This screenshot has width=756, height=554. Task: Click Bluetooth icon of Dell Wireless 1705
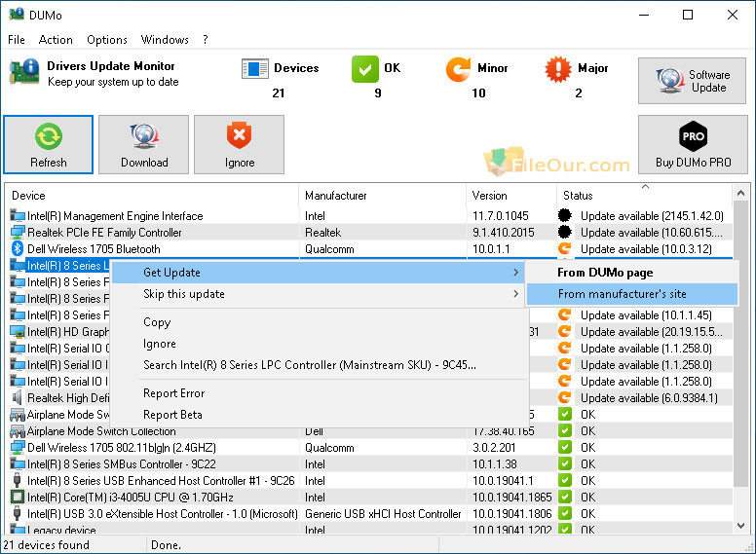(x=18, y=249)
